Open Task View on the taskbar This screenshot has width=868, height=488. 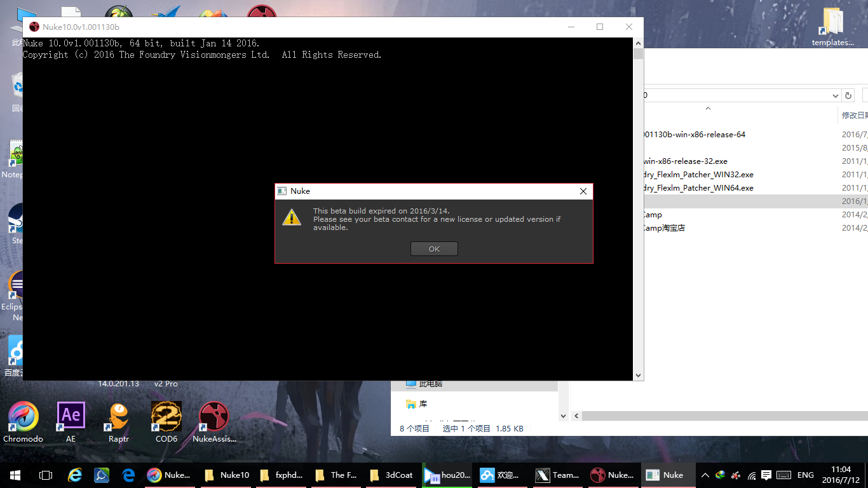[x=46, y=475]
